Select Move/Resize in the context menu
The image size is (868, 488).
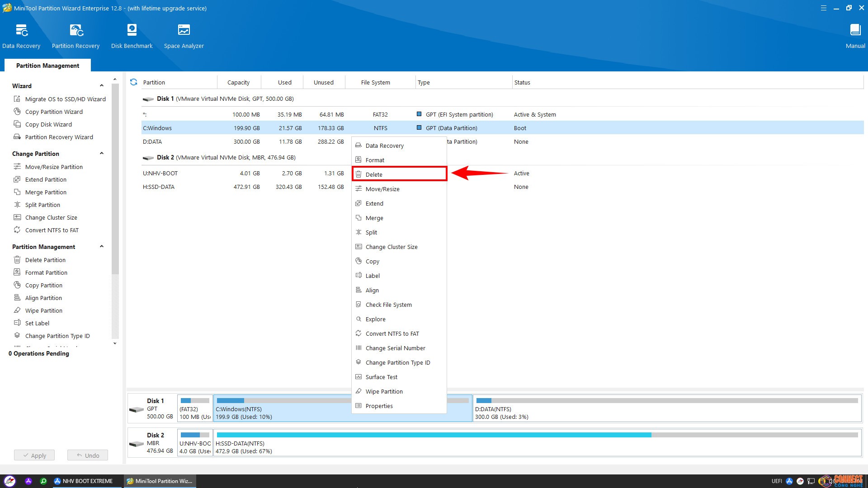(x=399, y=189)
